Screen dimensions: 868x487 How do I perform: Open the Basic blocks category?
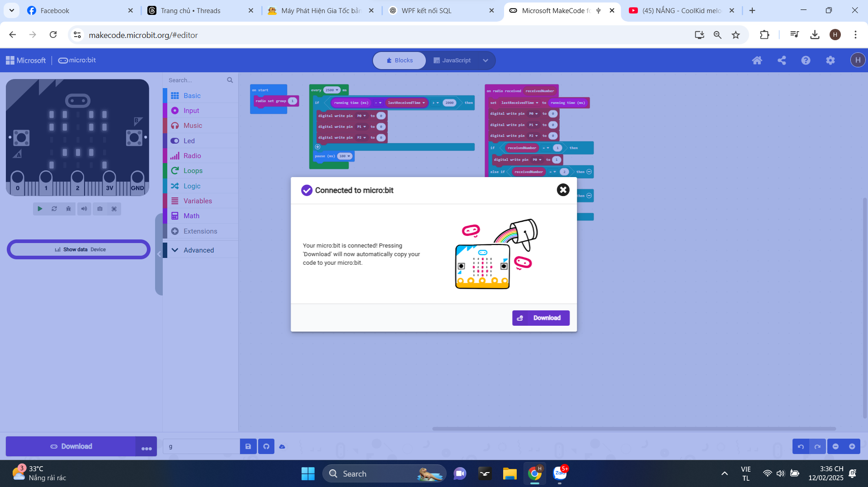click(201, 96)
